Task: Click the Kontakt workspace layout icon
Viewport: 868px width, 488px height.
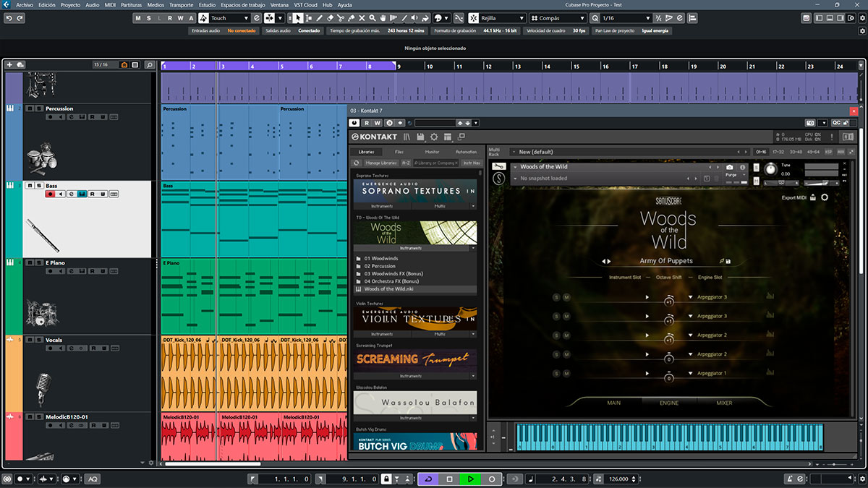Action: [448, 137]
